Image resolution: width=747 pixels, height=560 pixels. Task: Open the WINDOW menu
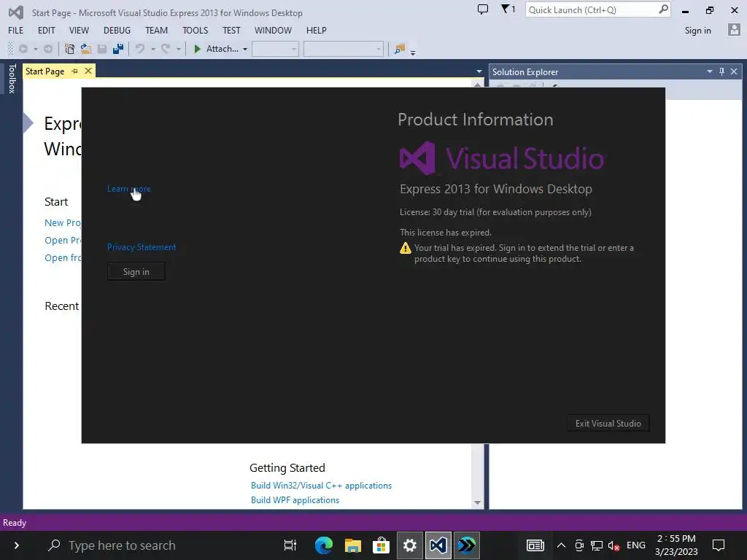click(x=273, y=31)
